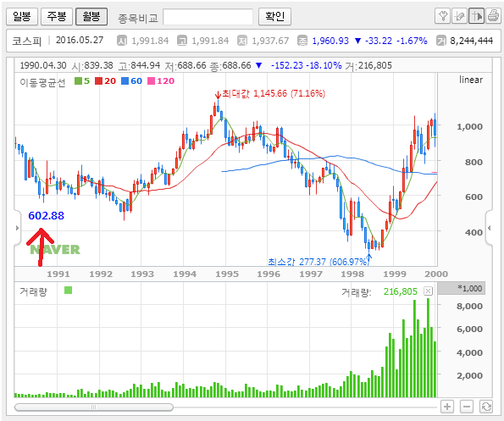Zoom in the chart with plus button
The image size is (504, 421).
coord(447,407)
